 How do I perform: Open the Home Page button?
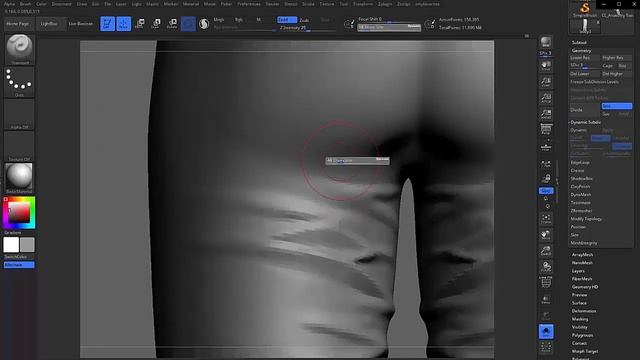(x=18, y=24)
